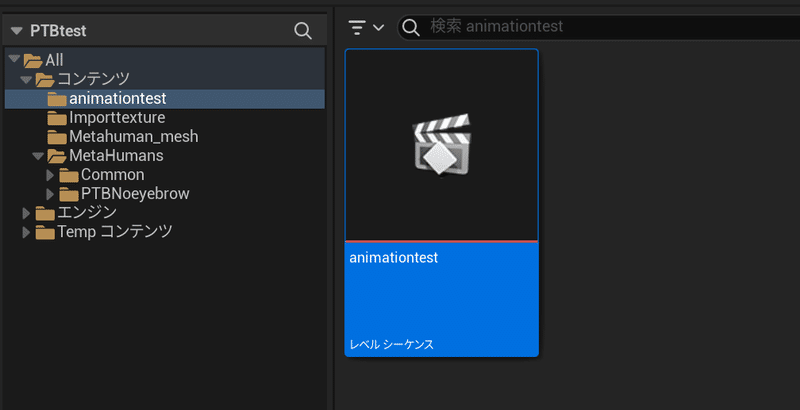
Task: Collapse the MetaHumans folder arrow
Action: pyautogui.click(x=38, y=156)
